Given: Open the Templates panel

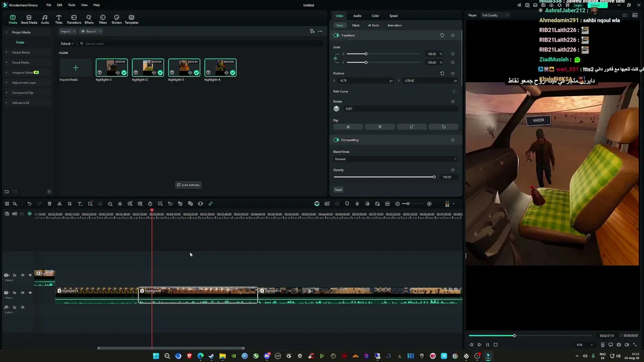Looking at the screenshot, I should pyautogui.click(x=131, y=19).
